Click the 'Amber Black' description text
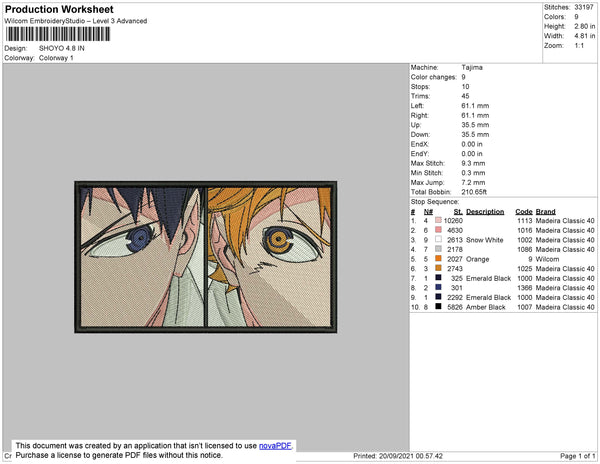600x464 pixels. [x=486, y=307]
